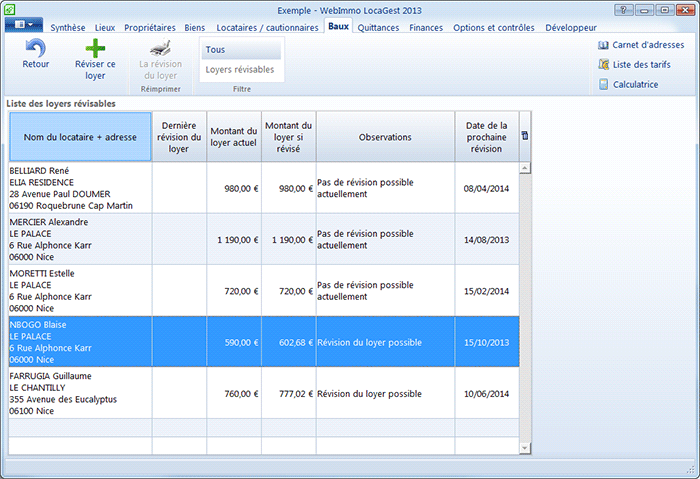Screen dimensions: 700x479
Task: Switch to the Quittances tab
Action: [378, 27]
